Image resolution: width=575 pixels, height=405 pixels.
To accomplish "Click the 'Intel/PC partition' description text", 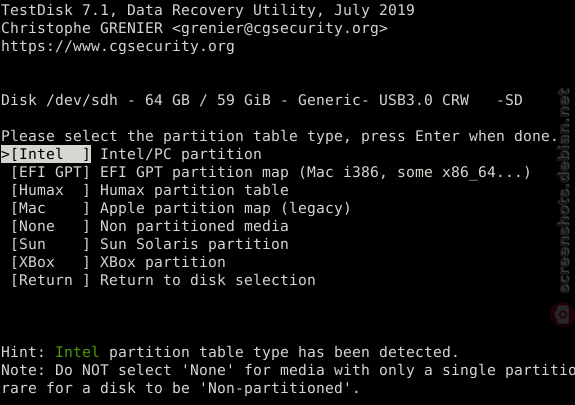I will (181, 154).
